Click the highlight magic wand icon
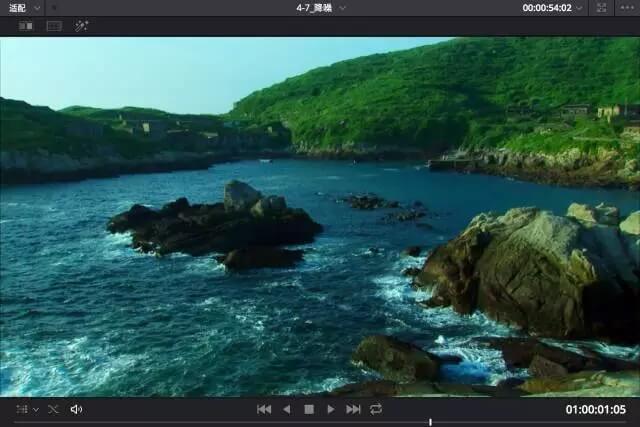This screenshot has height=427, width=640. point(82,26)
